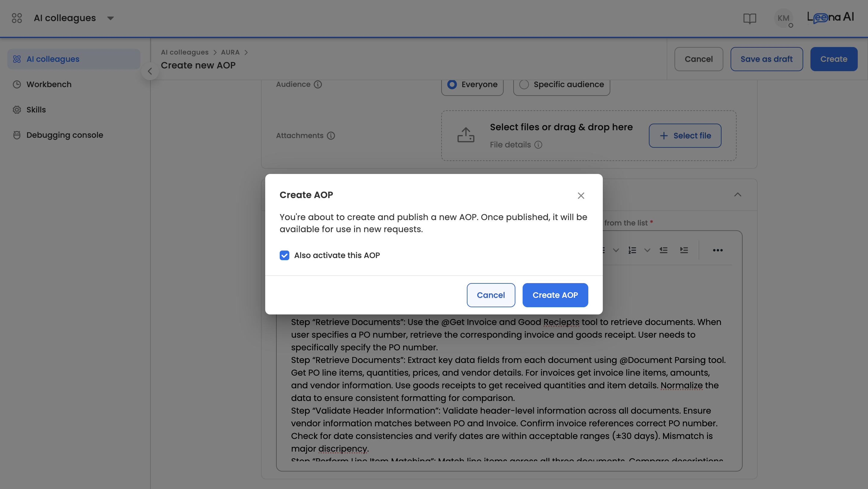868x489 pixels.
Task: Go to Debugging console in sidebar
Action: click(65, 135)
